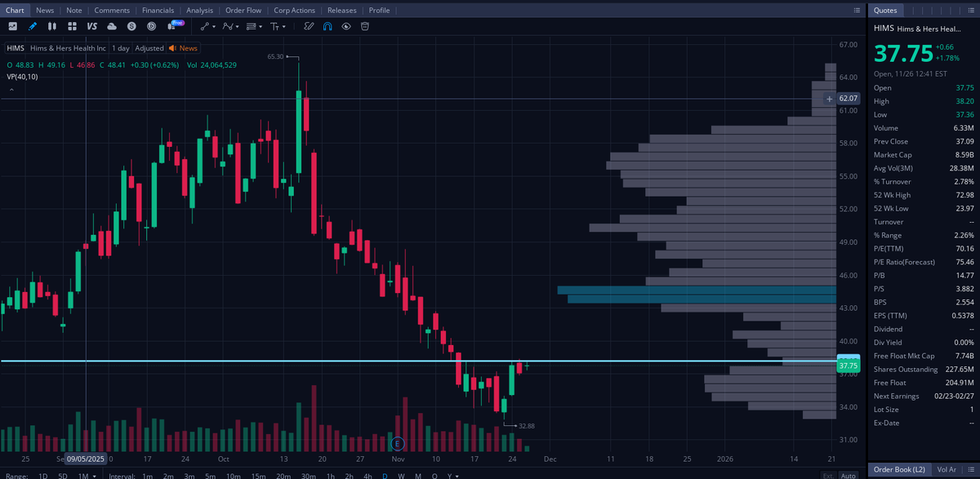Open the trash icon to delete drawings

click(x=364, y=26)
